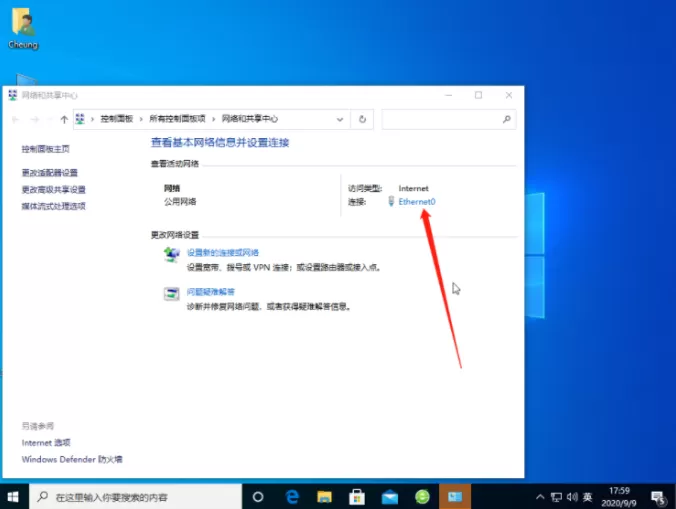Click the Internet access type value
The height and width of the screenshot is (509, 676).
pos(413,188)
